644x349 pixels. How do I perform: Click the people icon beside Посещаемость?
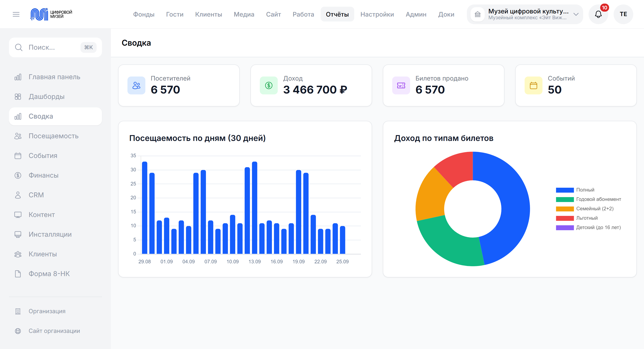coord(18,136)
